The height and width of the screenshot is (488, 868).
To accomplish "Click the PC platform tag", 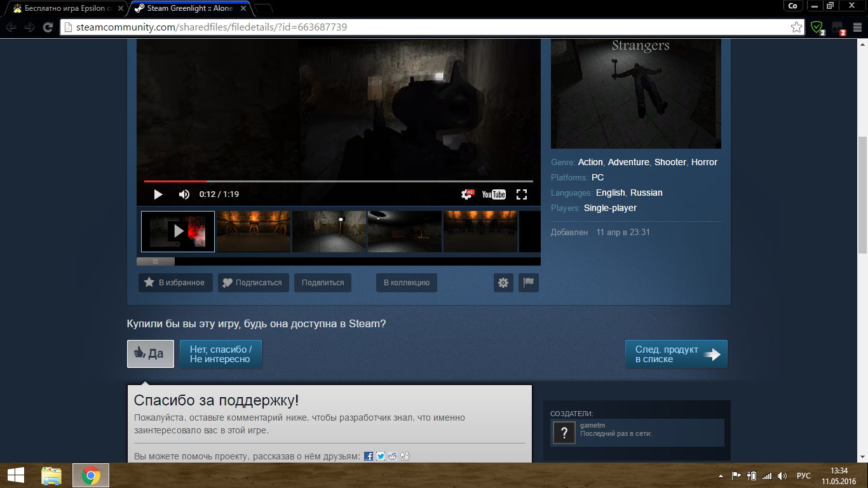I will [597, 177].
